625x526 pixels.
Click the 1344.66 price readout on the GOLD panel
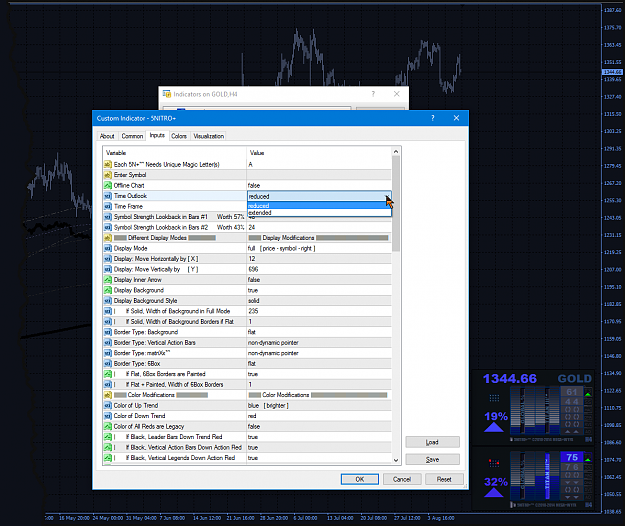510,379
